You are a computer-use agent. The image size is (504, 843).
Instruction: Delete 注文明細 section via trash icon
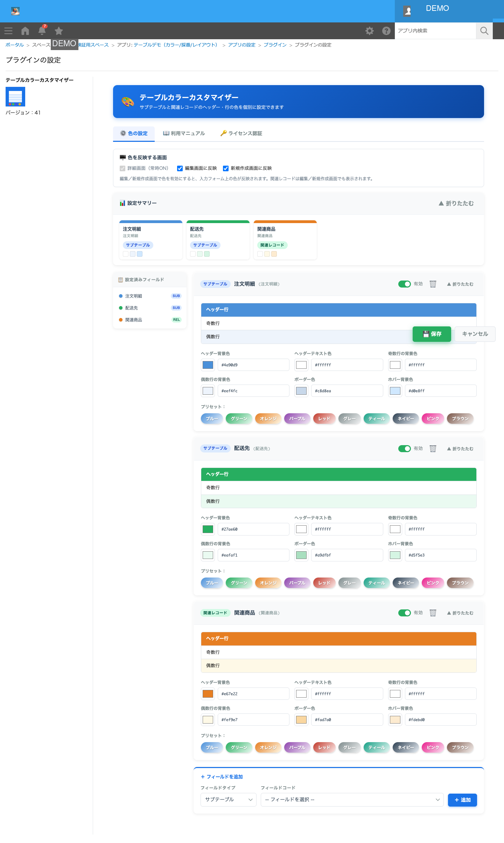[x=433, y=284]
